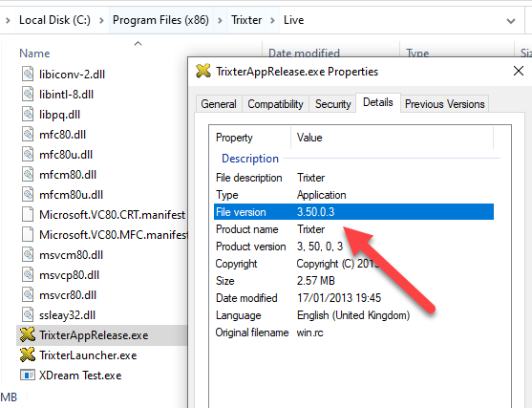This screenshot has height=408, width=532.
Task: Close the Properties dialog
Action: pos(519,71)
